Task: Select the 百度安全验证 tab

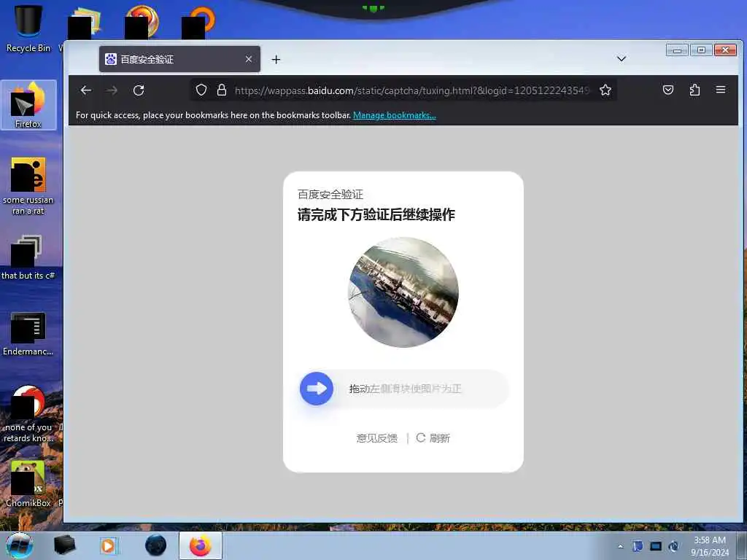Action: [x=179, y=59]
